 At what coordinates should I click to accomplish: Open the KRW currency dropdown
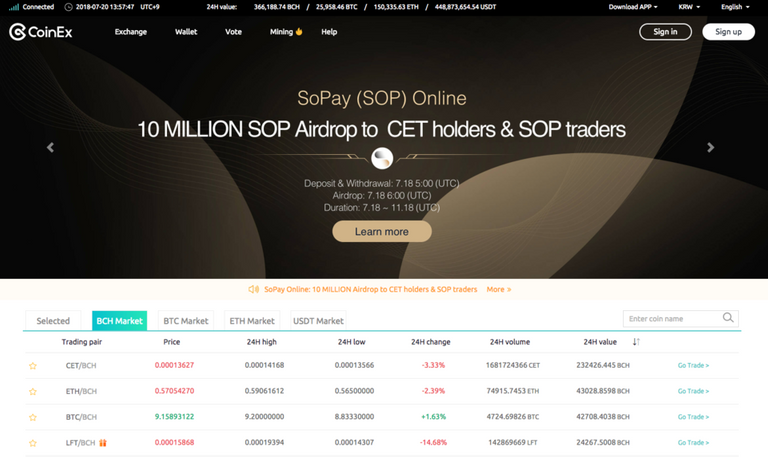point(689,7)
